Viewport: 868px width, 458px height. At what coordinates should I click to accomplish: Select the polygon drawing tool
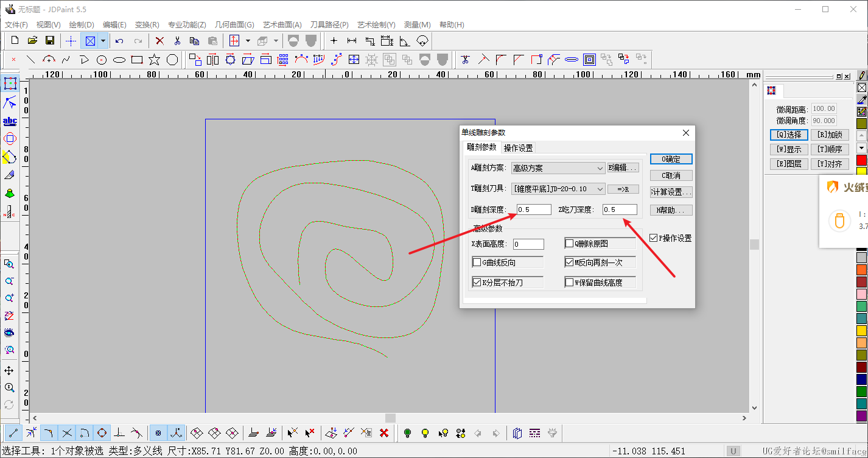click(x=172, y=59)
